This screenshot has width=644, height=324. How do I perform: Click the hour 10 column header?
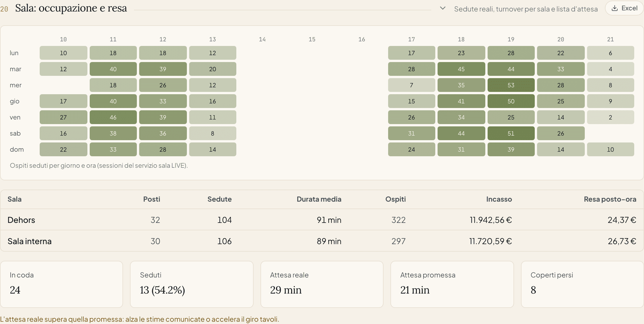pos(63,39)
